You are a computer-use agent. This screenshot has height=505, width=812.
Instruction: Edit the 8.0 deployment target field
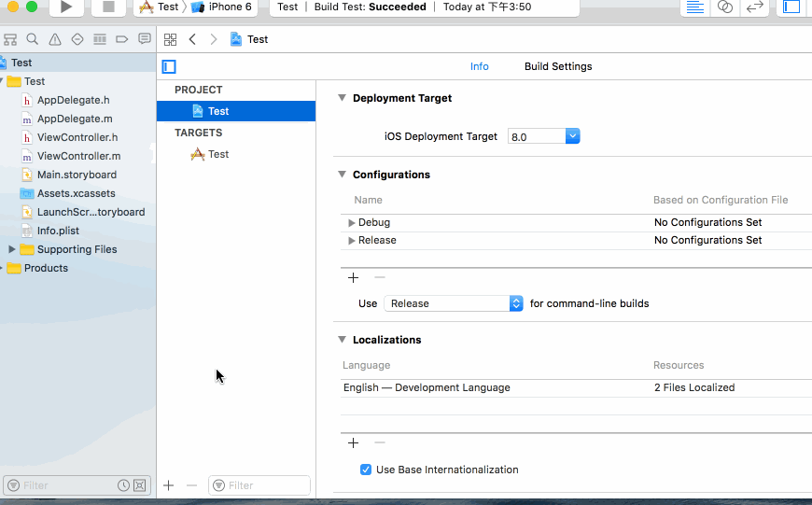[x=537, y=136]
